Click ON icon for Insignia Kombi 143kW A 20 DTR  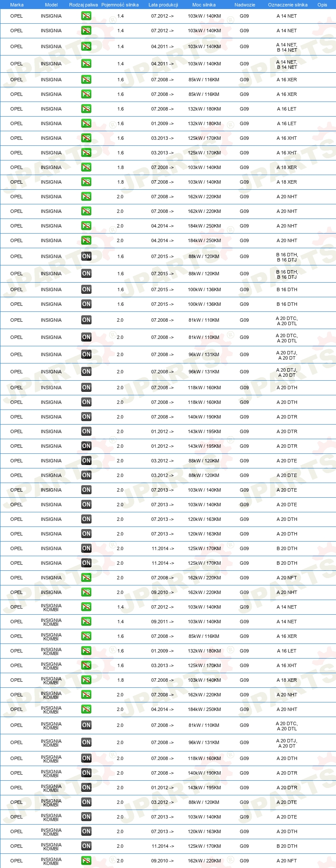click(x=86, y=788)
